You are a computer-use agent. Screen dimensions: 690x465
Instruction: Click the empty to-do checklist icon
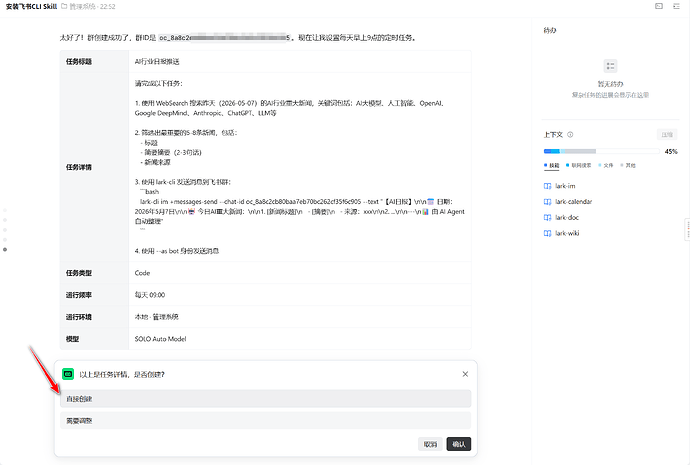click(610, 66)
